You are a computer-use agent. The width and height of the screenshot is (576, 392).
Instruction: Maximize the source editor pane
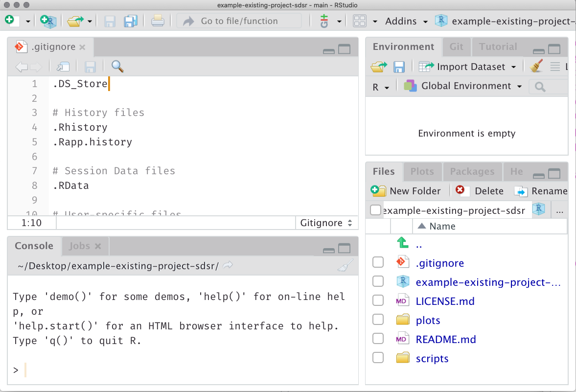[x=344, y=49]
